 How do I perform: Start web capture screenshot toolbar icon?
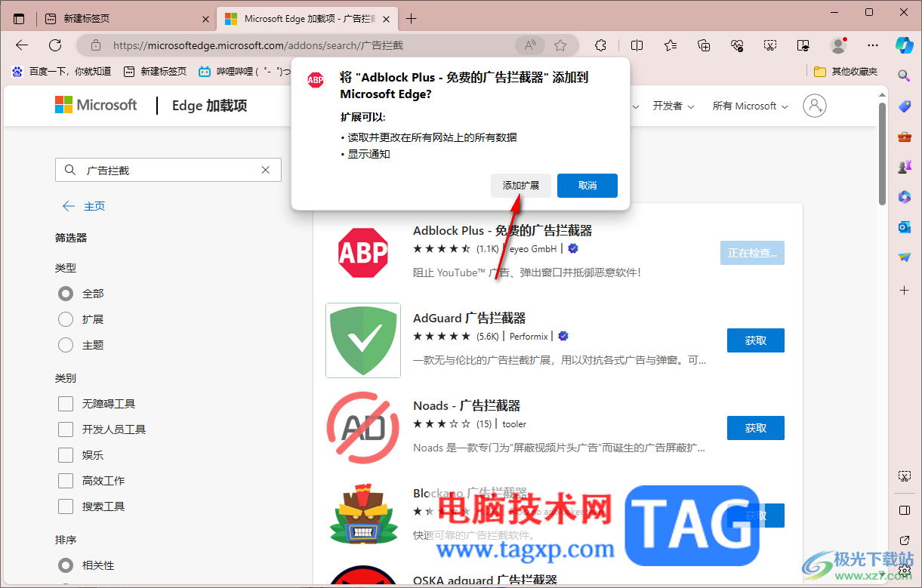pos(770,45)
